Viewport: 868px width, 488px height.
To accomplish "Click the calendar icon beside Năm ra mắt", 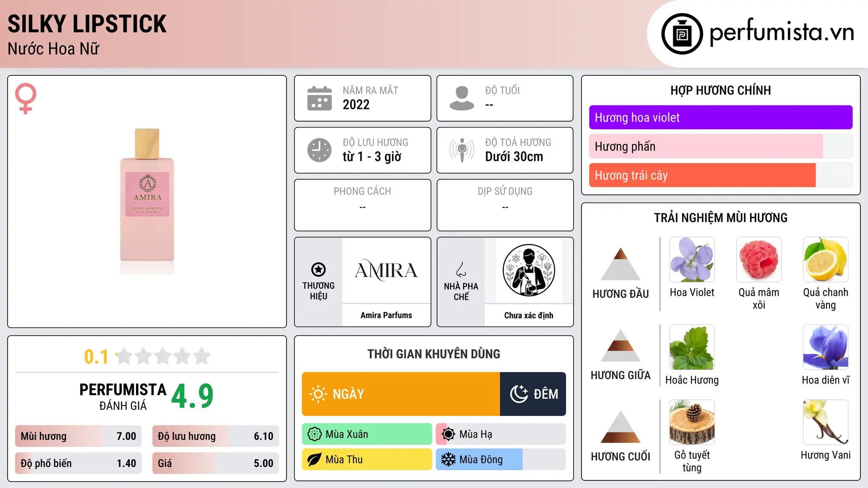I will pos(319,98).
